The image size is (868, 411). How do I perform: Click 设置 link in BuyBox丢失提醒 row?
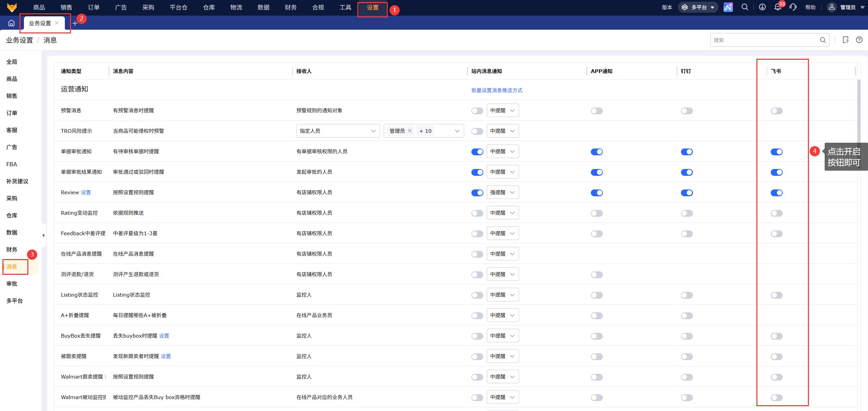tap(164, 336)
